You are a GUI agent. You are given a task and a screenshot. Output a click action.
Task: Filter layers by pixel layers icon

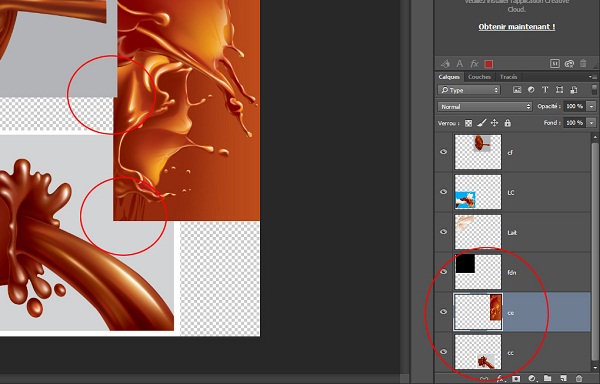517,90
